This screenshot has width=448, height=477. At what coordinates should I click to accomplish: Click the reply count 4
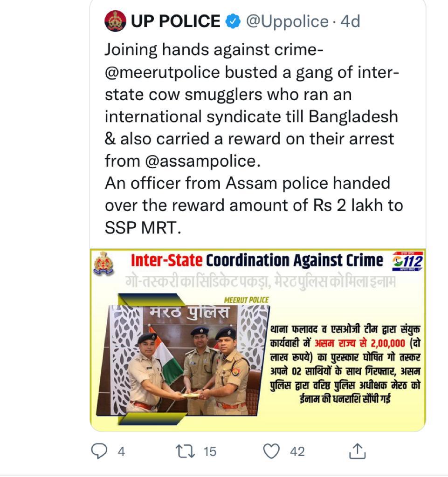pyautogui.click(x=121, y=451)
